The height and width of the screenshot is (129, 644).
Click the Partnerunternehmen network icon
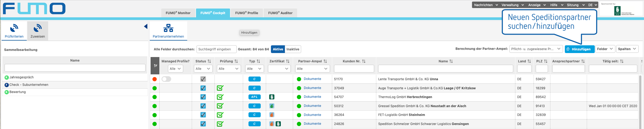click(x=168, y=28)
